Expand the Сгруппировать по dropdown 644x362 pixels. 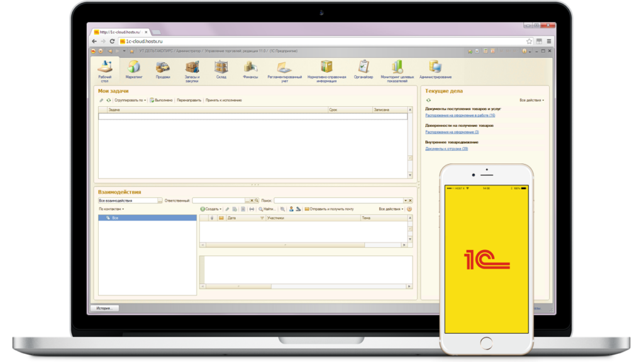pos(130,100)
